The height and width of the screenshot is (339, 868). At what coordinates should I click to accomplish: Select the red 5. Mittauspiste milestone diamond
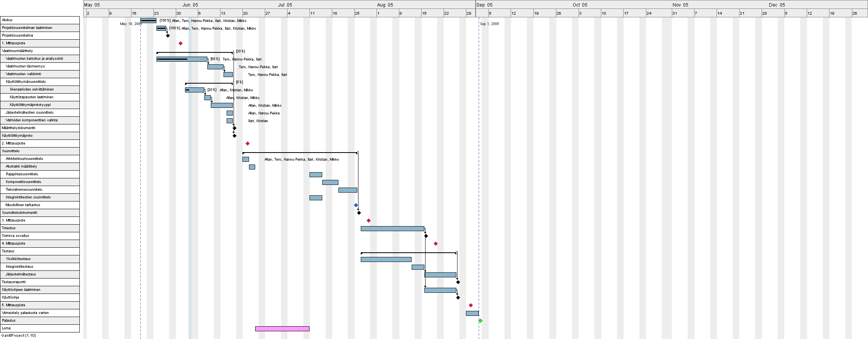[x=471, y=305]
